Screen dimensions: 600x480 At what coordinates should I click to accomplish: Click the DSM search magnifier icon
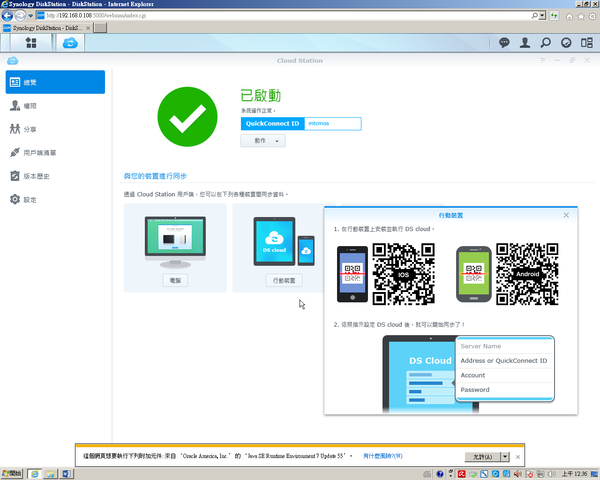pos(546,44)
